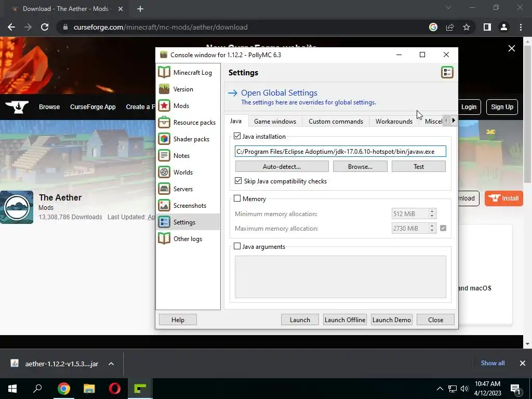Click the Java path input field

[340, 151]
